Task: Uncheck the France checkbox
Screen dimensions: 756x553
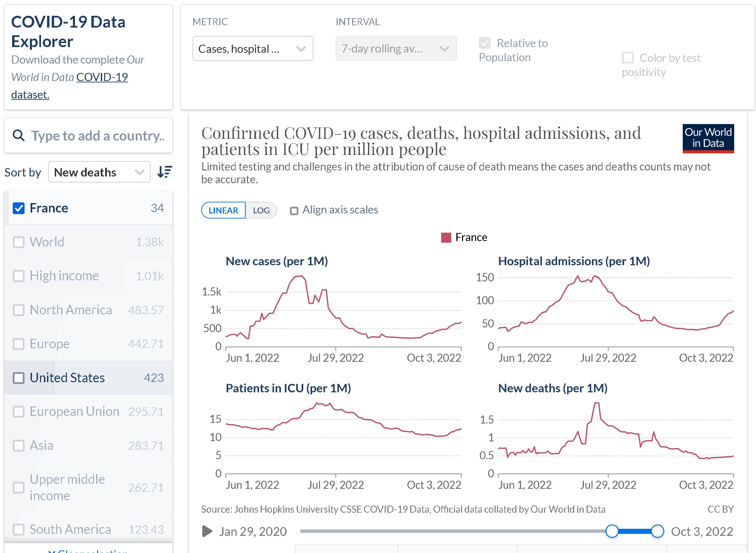Action: point(18,208)
